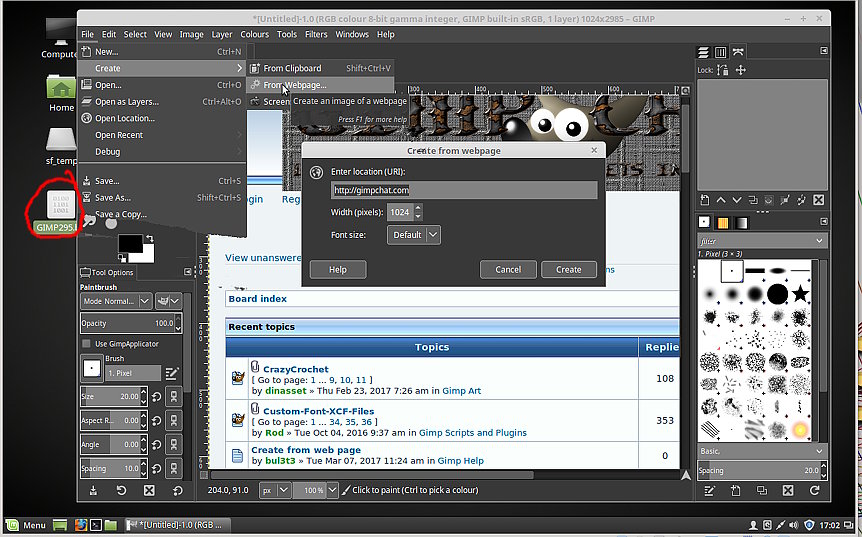Reset Angle to default
This screenshot has width=862, height=537.
coord(156,445)
